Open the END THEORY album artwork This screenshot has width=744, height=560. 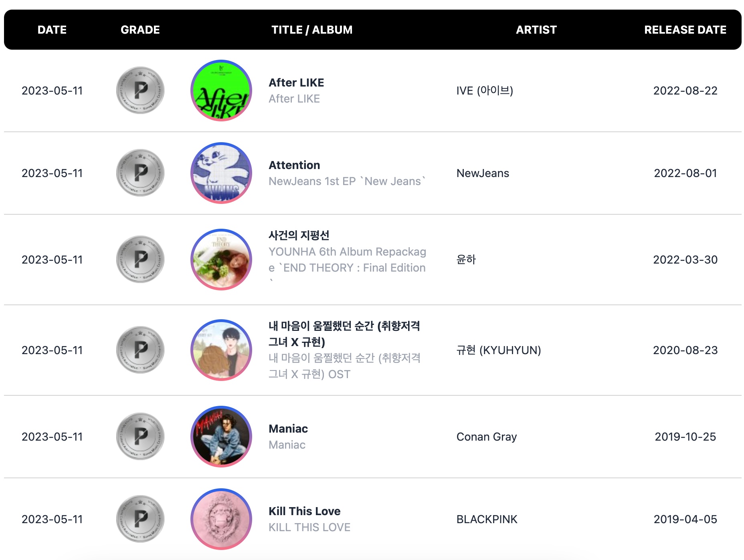click(221, 260)
